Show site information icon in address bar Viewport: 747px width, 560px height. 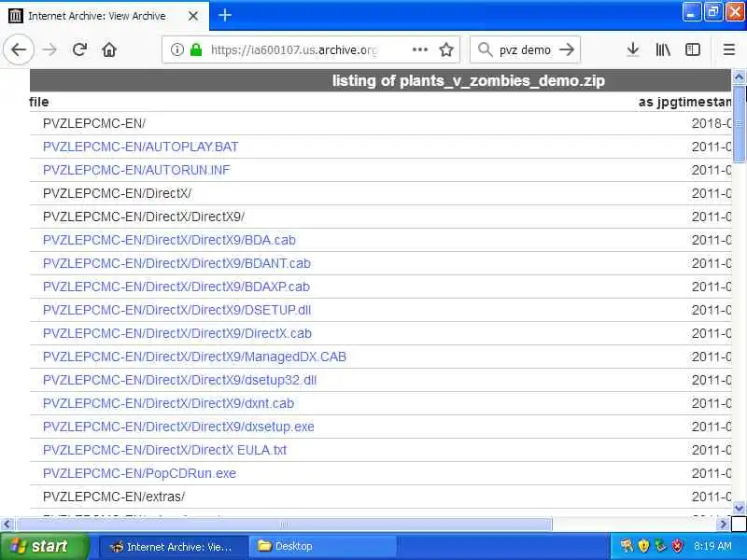[x=176, y=49]
